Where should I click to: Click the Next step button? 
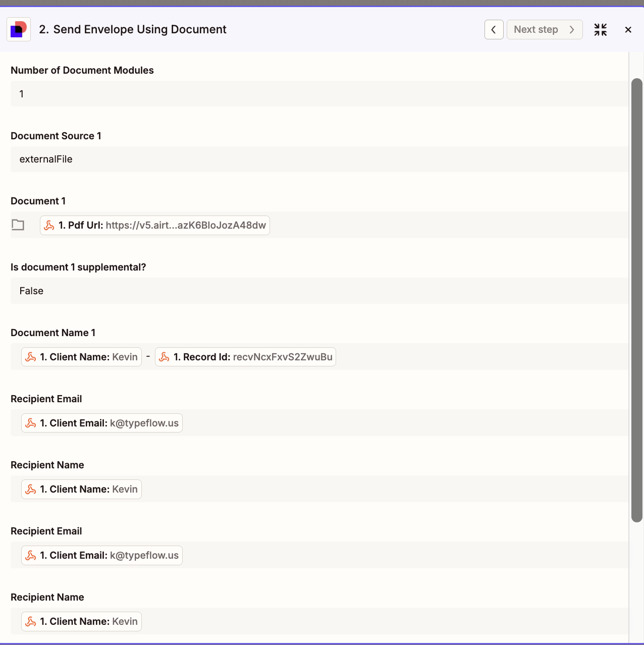(544, 30)
